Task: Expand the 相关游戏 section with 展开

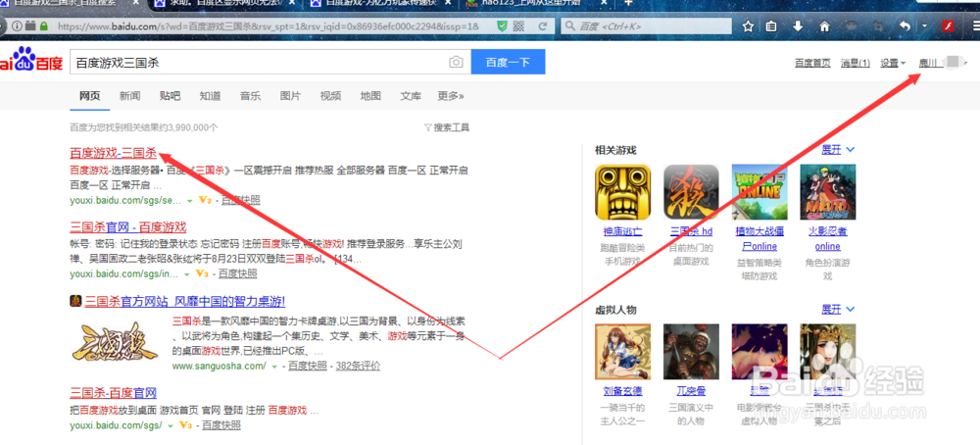Action: (838, 150)
